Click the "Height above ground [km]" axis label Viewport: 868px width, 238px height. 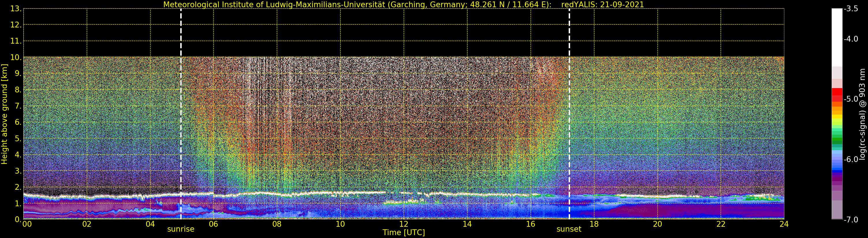(x=4, y=114)
